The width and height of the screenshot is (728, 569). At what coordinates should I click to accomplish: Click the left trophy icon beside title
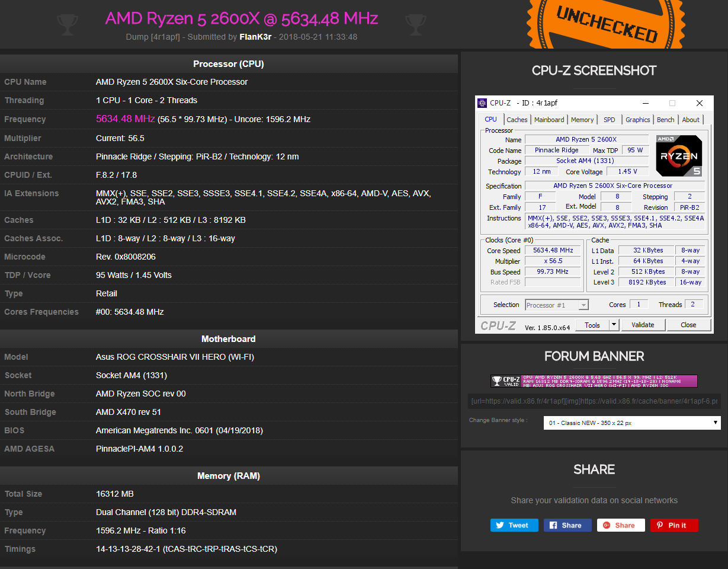pyautogui.click(x=68, y=24)
